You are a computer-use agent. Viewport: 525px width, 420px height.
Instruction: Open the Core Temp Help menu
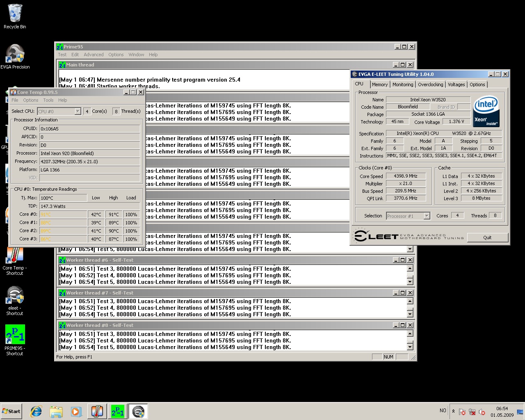(63, 100)
